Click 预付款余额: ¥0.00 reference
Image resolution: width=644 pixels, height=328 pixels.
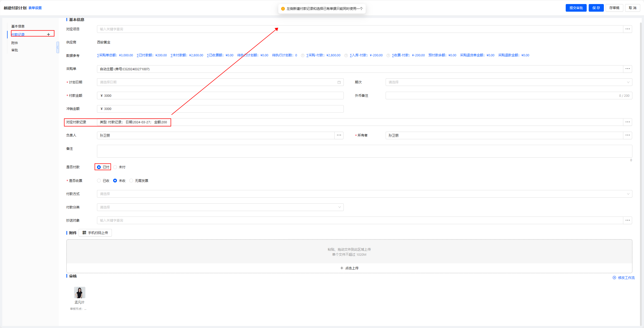[442, 55]
